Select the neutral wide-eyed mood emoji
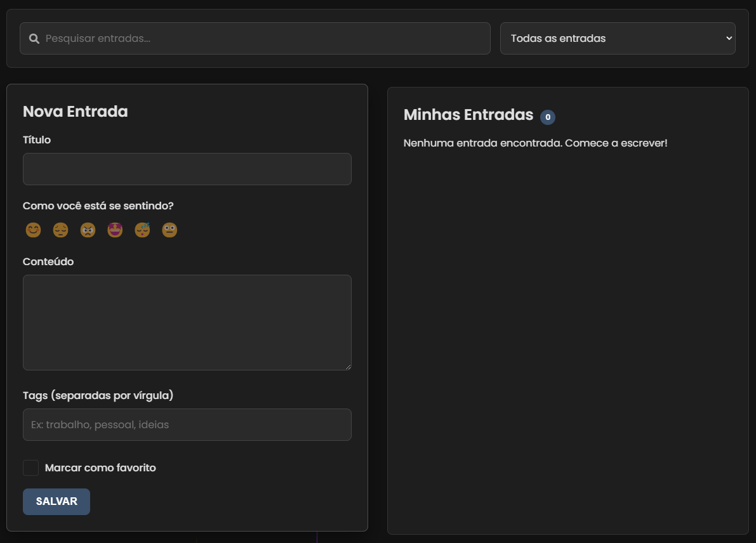The image size is (756, 543). click(169, 230)
